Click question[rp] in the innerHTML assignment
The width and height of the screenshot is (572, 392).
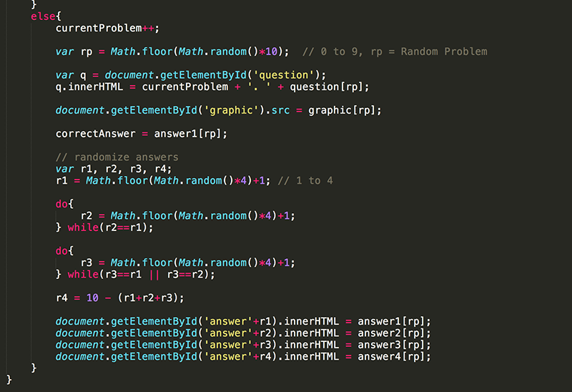[336, 87]
